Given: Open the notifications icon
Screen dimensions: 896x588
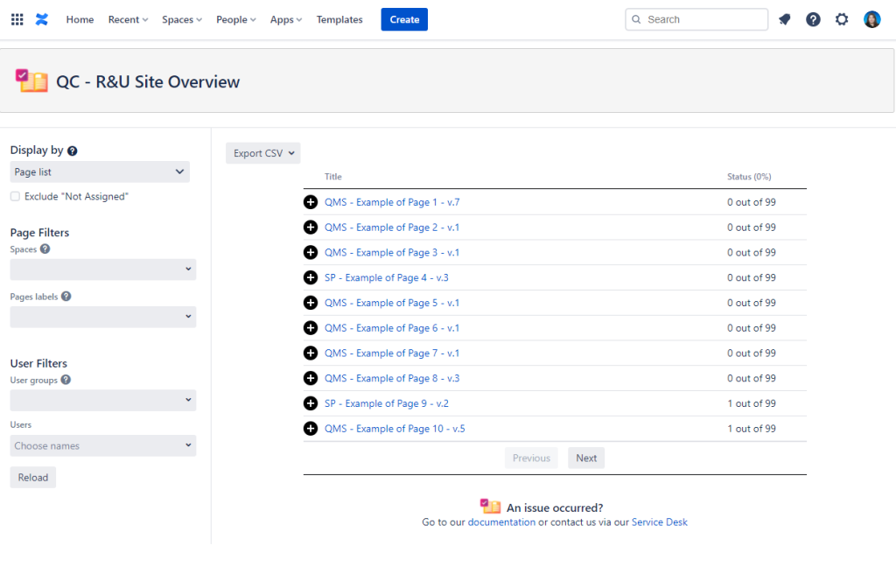Looking at the screenshot, I should [x=785, y=19].
